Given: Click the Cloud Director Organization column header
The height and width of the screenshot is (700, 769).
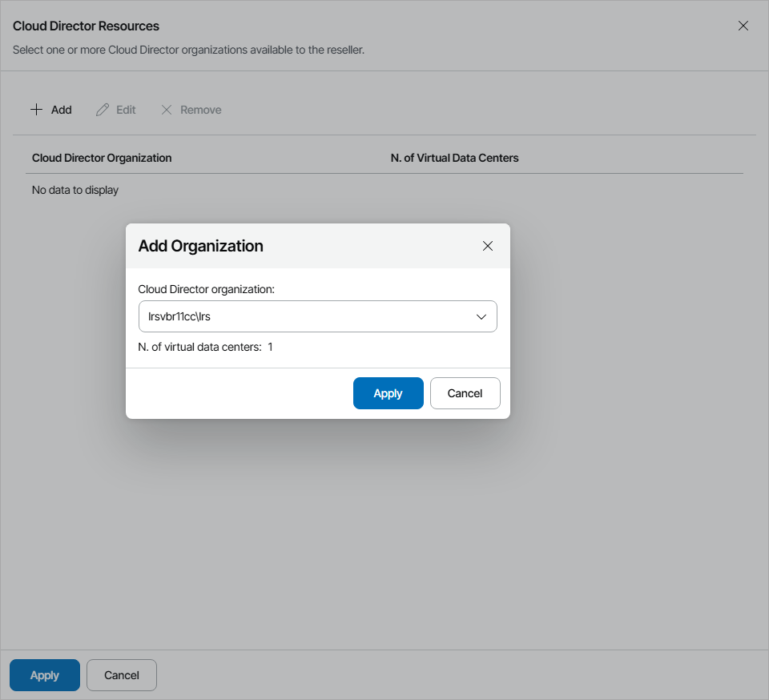Looking at the screenshot, I should tap(102, 158).
